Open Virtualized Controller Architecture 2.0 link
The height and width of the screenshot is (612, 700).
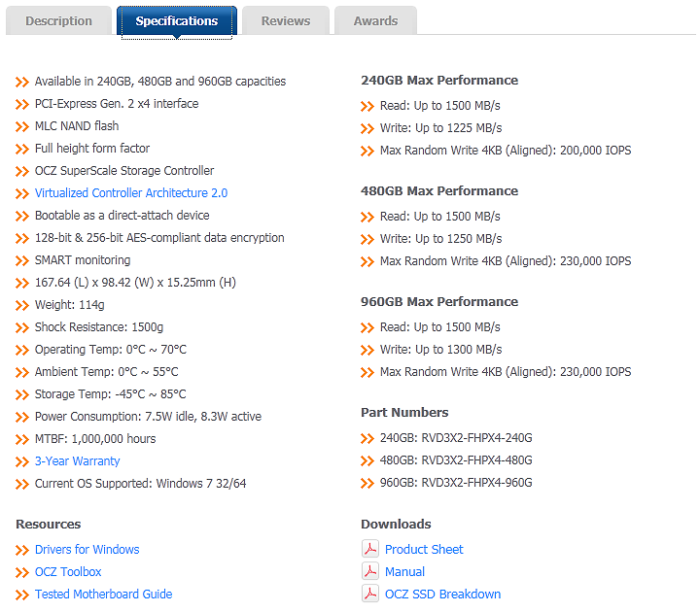pos(131,193)
